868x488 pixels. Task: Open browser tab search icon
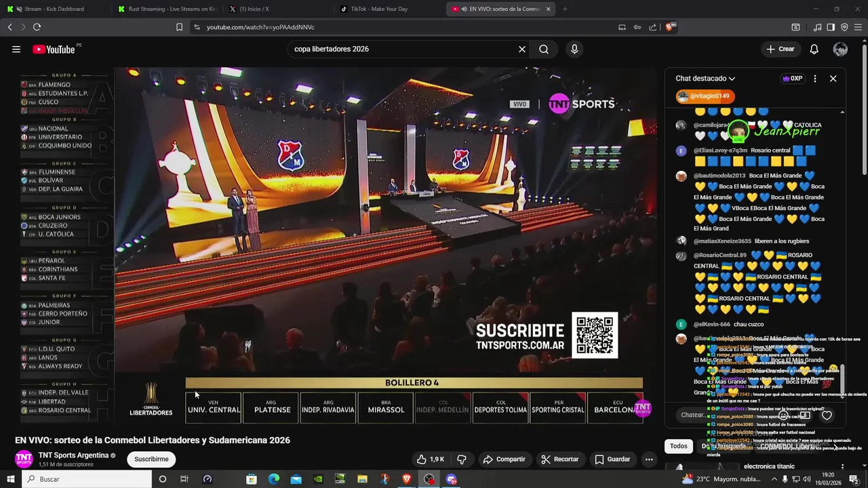point(795,27)
